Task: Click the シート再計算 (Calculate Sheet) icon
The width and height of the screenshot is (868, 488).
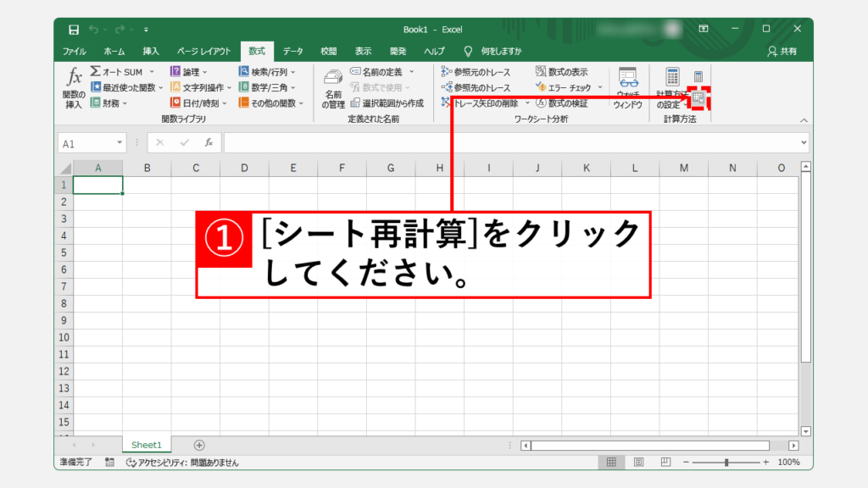Action: coord(698,99)
